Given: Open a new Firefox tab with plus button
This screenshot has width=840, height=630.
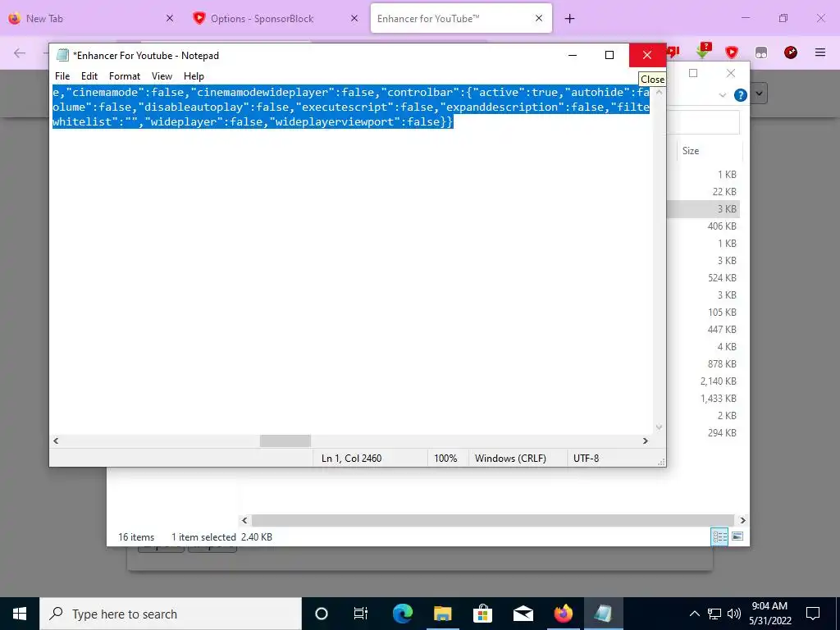Looking at the screenshot, I should pos(569,19).
